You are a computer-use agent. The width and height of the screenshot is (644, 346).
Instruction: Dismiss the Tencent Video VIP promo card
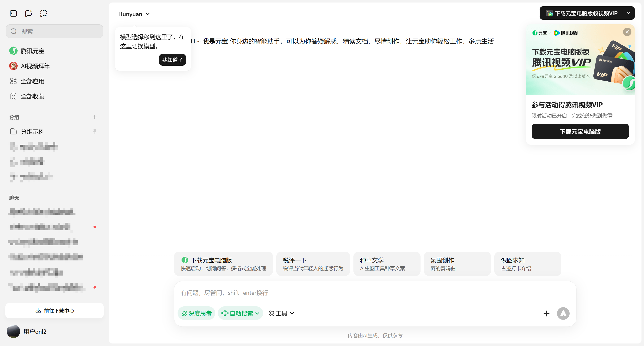pyautogui.click(x=627, y=32)
